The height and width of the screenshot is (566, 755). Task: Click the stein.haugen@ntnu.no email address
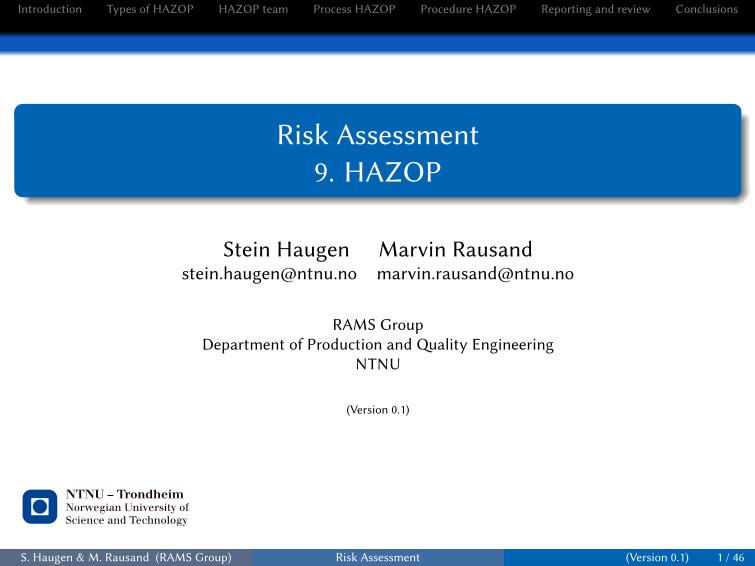[x=269, y=274]
